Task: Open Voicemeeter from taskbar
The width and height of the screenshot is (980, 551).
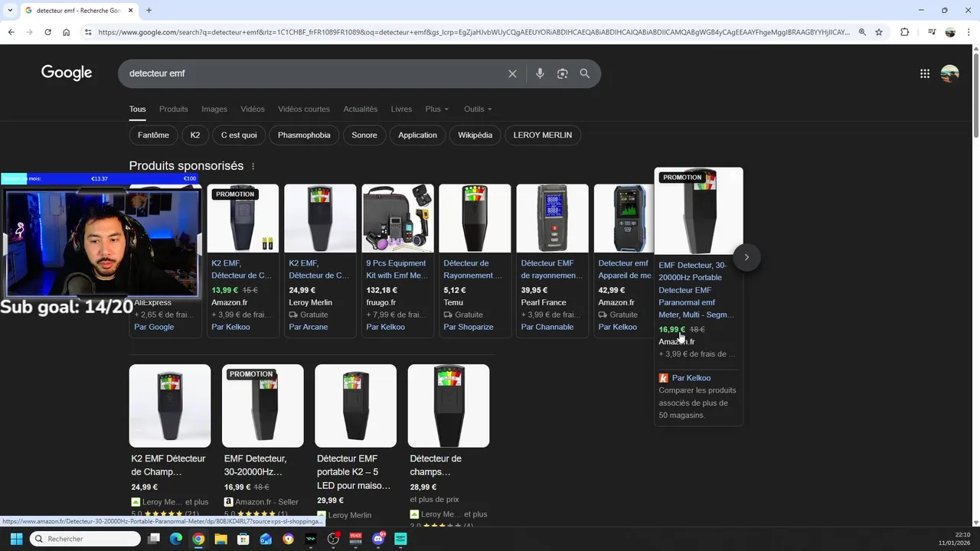Action: pos(356,539)
